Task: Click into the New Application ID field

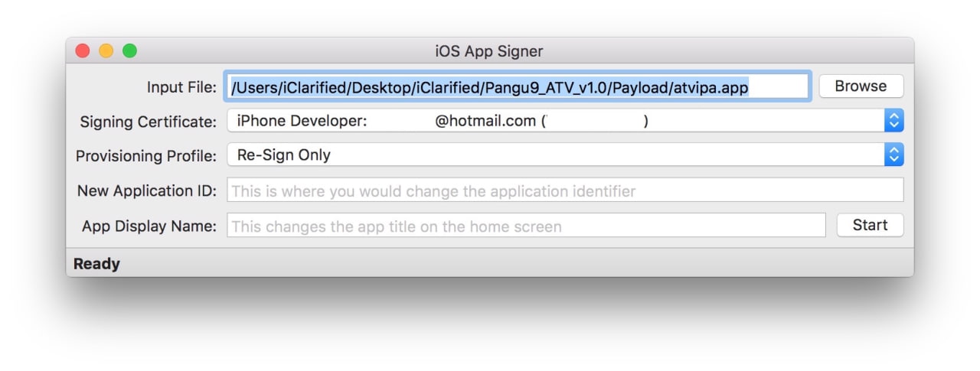Action: coord(565,190)
